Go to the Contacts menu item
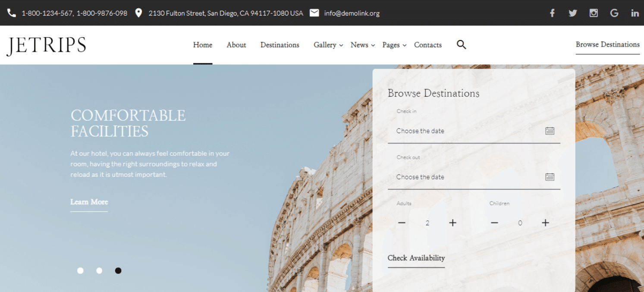Image resolution: width=644 pixels, height=292 pixels. [427, 45]
